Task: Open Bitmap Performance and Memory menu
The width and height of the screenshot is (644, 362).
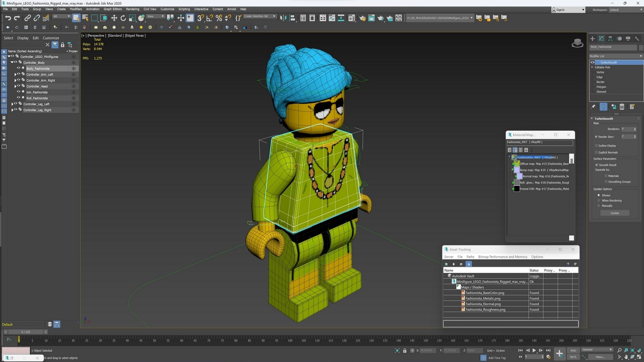Action: pyautogui.click(x=503, y=257)
